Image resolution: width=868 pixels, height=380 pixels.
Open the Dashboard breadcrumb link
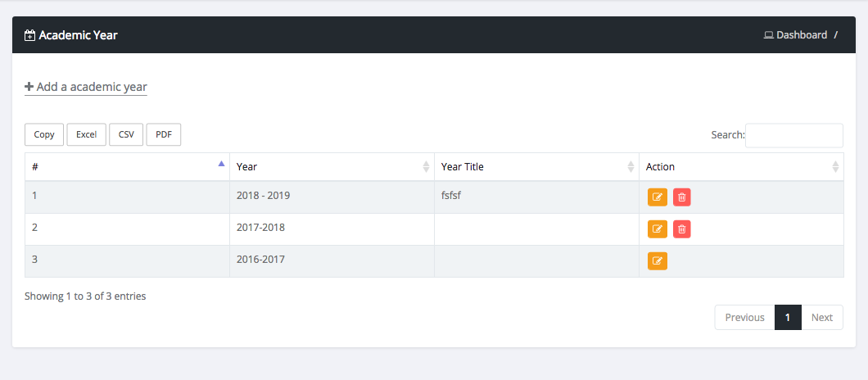(801, 35)
